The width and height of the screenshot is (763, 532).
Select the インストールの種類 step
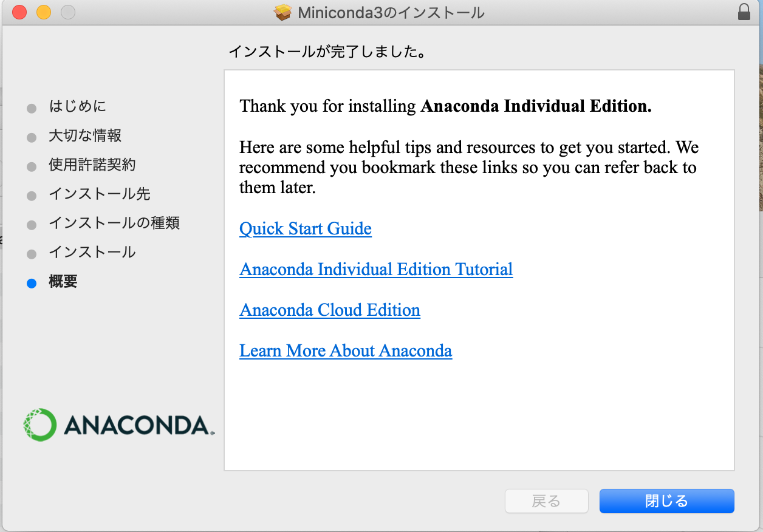[x=114, y=223]
